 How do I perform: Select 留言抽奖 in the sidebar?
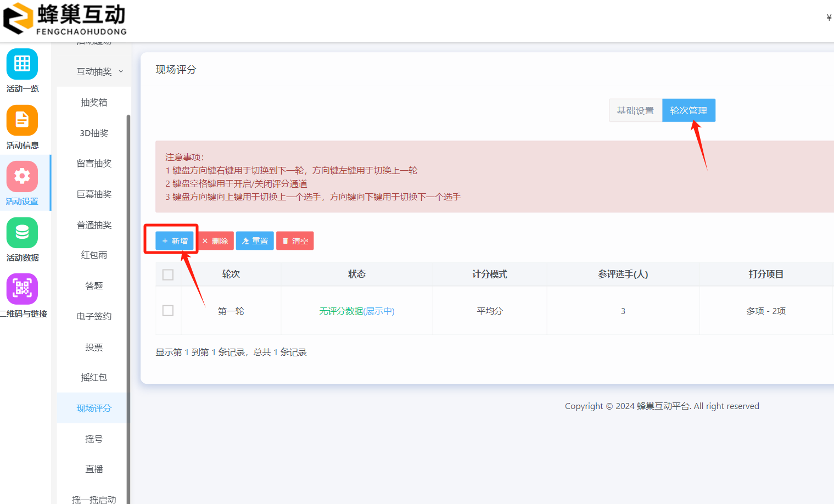(94, 164)
